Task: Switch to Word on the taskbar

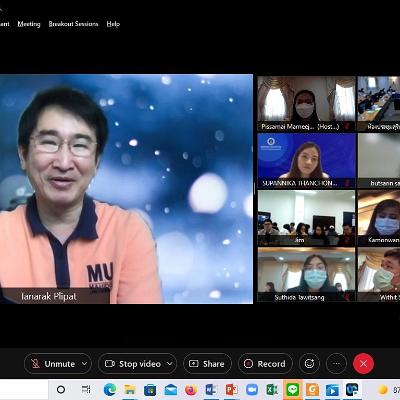Action: coord(211,389)
